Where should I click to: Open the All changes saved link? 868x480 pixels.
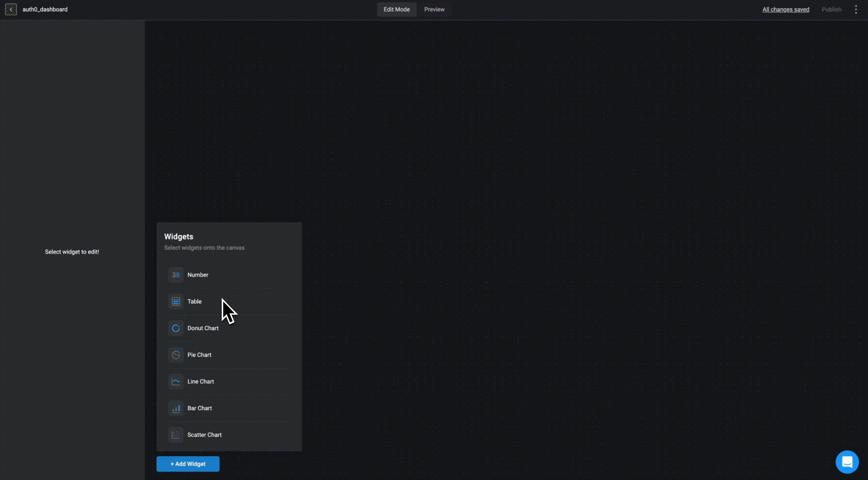[x=785, y=9]
